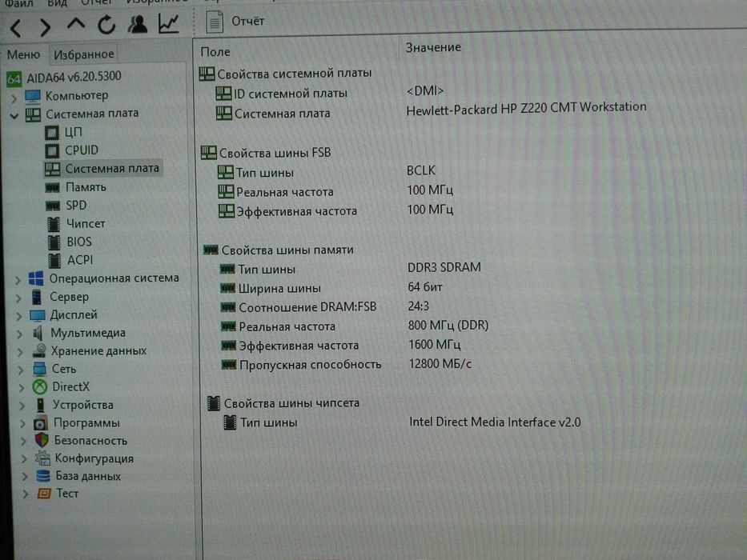Viewport: 747px width, 560px height.
Task: Open the BIOS chip icon entry
Action: 54,242
